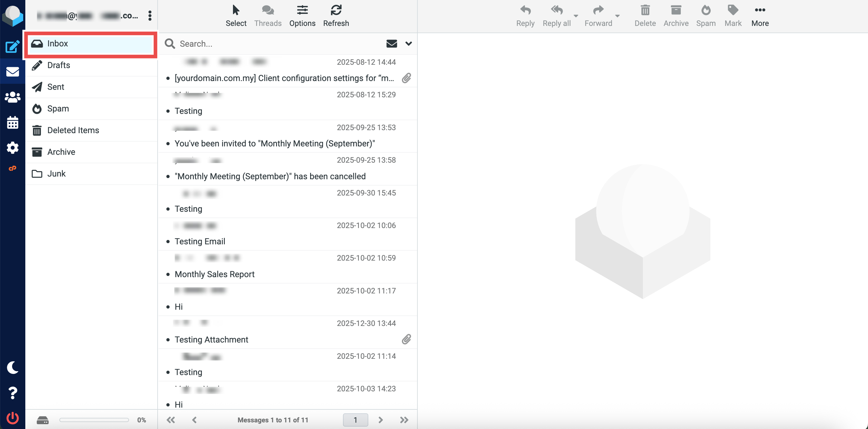Open the Forward options dropdown arrow
Image resolution: width=868 pixels, height=429 pixels.
click(617, 16)
